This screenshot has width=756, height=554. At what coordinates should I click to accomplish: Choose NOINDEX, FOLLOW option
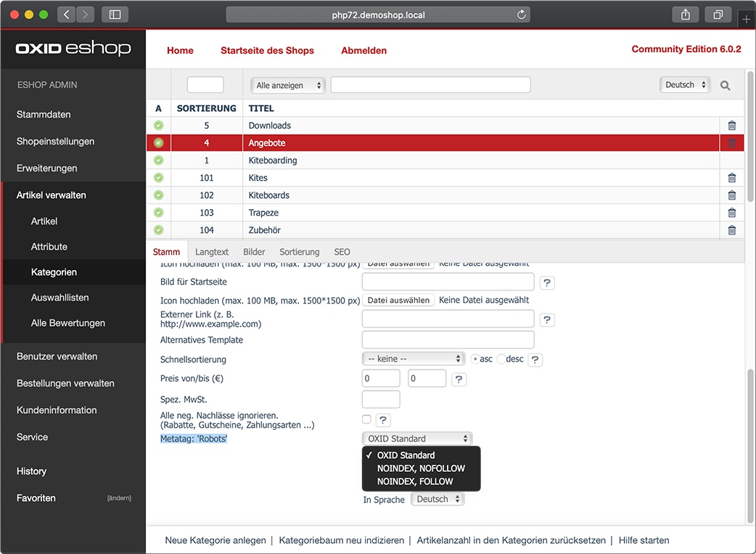[x=415, y=481]
